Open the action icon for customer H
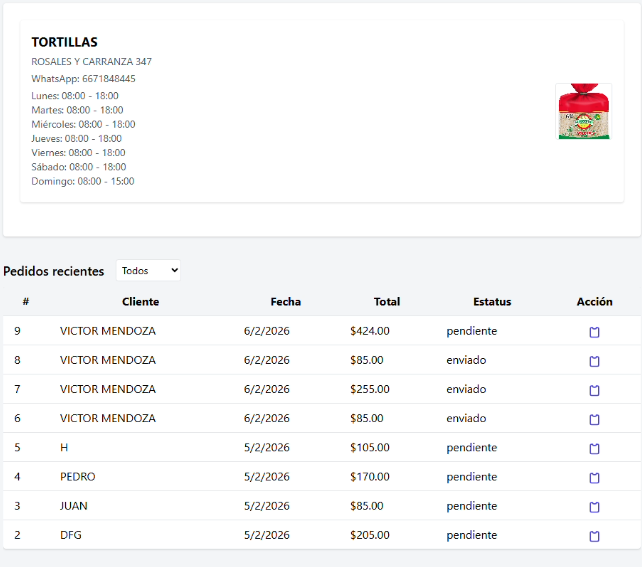The image size is (642, 567). [x=594, y=448]
